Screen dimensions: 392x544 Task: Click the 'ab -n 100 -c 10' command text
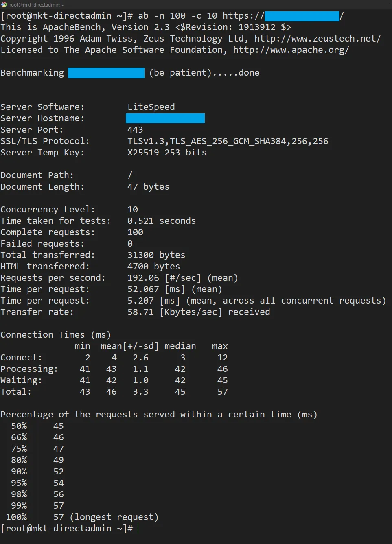(178, 16)
